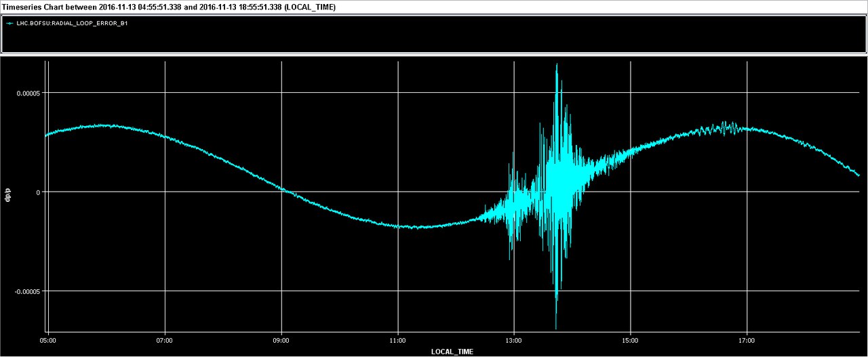This screenshot has height=357, width=868.
Task: Click the 07:00 time axis label
Action: point(164,340)
